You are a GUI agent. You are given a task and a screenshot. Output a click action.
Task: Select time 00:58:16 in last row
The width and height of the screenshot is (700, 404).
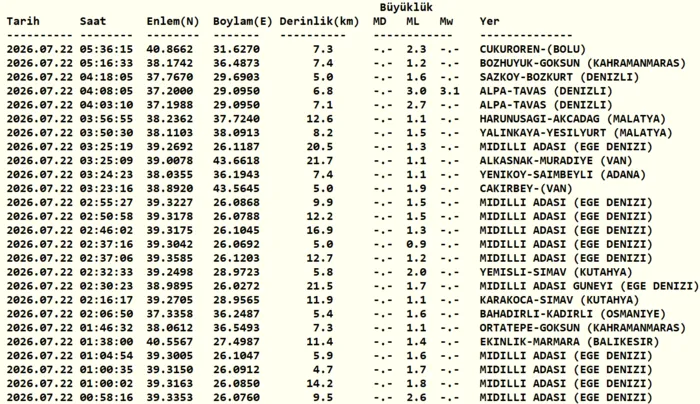106,398
